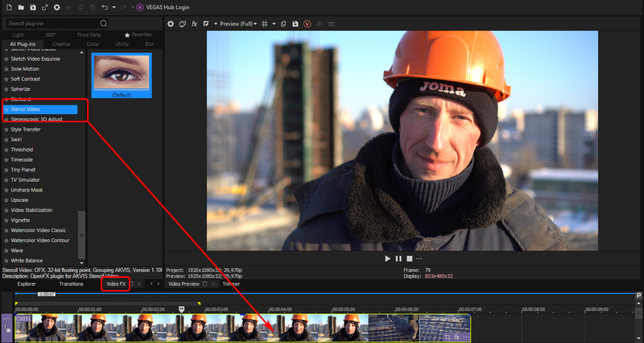Select the Style Transfer plug-in
The width and height of the screenshot is (644, 343).
(26, 130)
